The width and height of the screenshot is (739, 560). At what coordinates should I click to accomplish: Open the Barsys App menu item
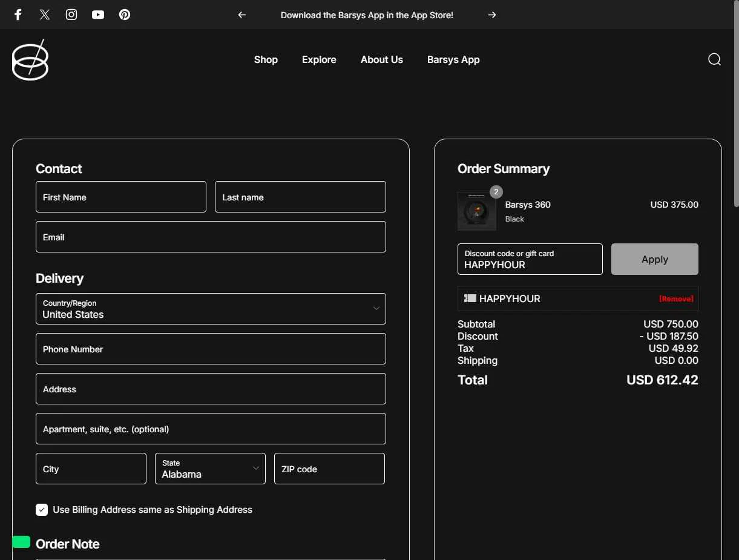[x=453, y=59]
